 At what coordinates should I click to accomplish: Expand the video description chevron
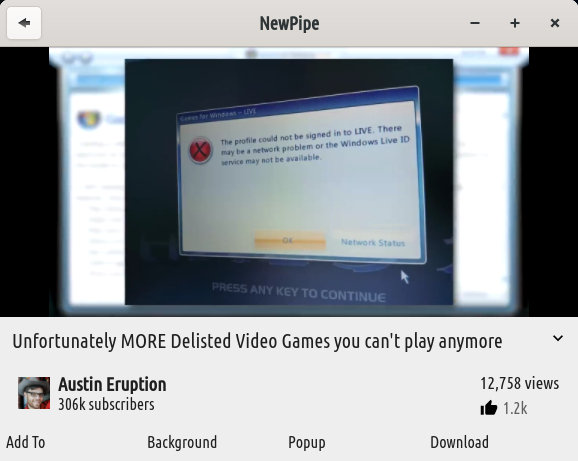click(x=558, y=338)
